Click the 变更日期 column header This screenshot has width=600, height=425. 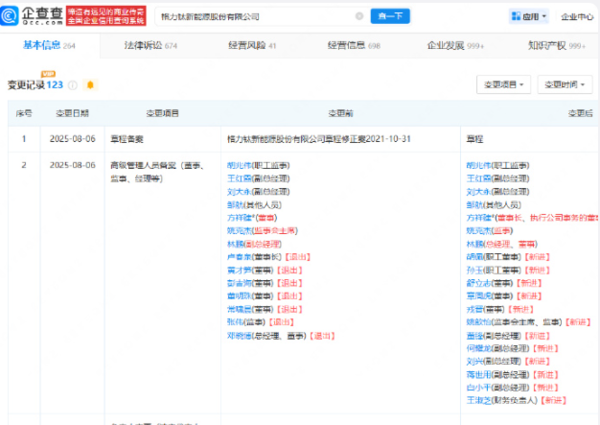[x=72, y=113]
